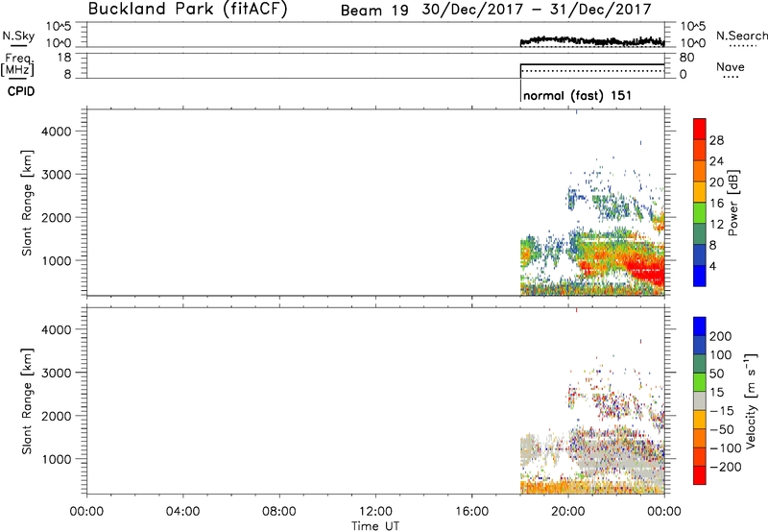Click the strong red echo region in power panel
Viewport: 768px width, 532px height.
646,272
